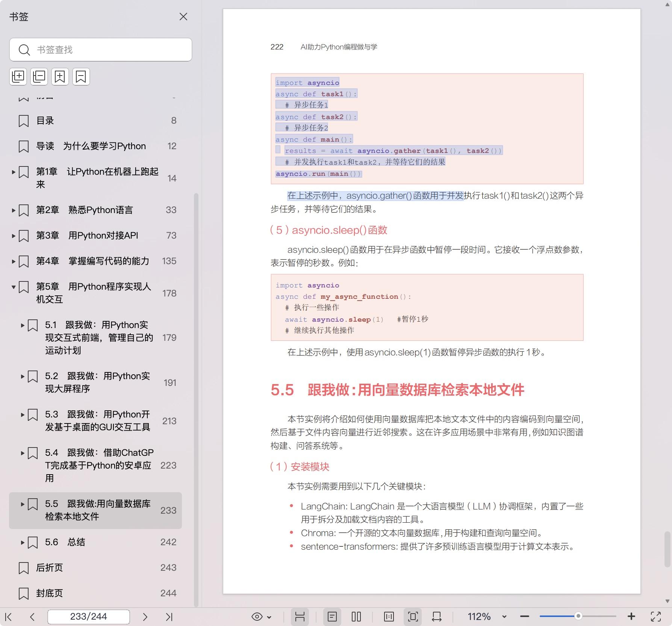This screenshot has height=626, width=672.
Task: Click document scrollbar down arrow
Action: [667, 601]
